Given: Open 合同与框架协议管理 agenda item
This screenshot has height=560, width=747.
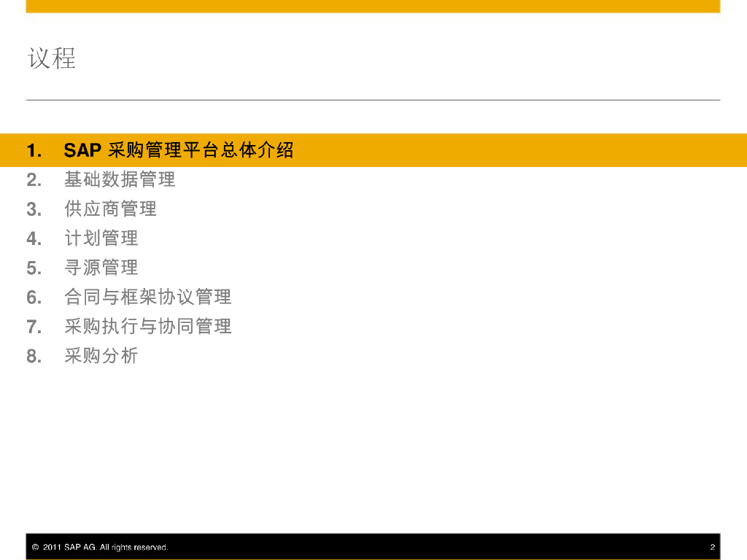Looking at the screenshot, I should click(x=147, y=297).
